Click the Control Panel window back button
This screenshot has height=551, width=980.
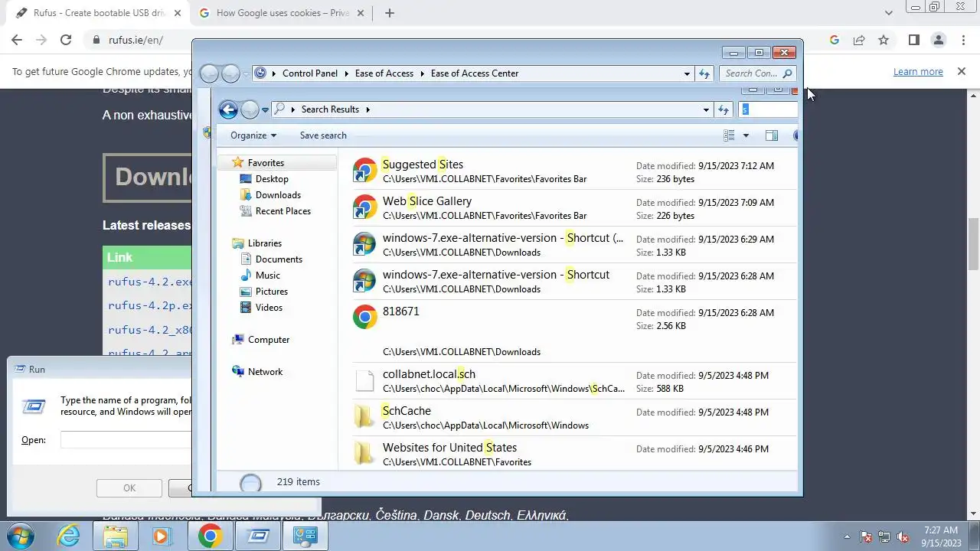point(209,73)
